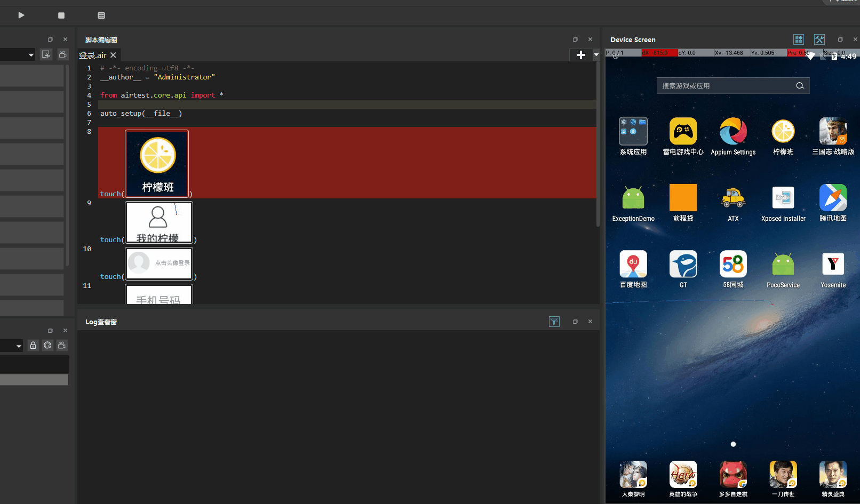Launch the GT app
This screenshot has width=860, height=504.
pos(683,270)
